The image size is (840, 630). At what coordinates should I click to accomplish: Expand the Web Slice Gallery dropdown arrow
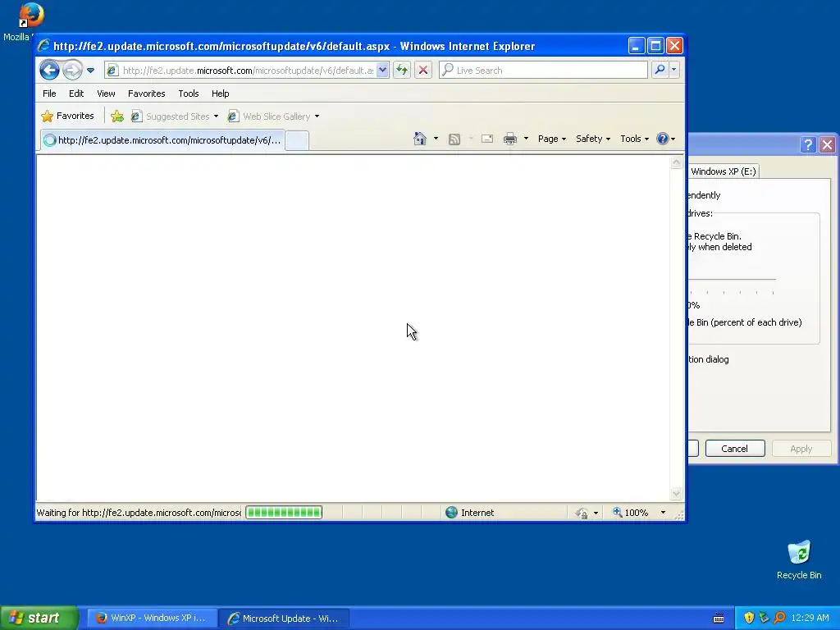tap(317, 116)
